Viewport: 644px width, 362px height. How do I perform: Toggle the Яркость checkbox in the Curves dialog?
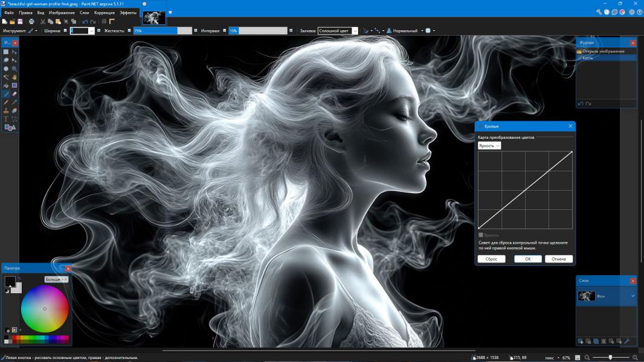(481, 235)
